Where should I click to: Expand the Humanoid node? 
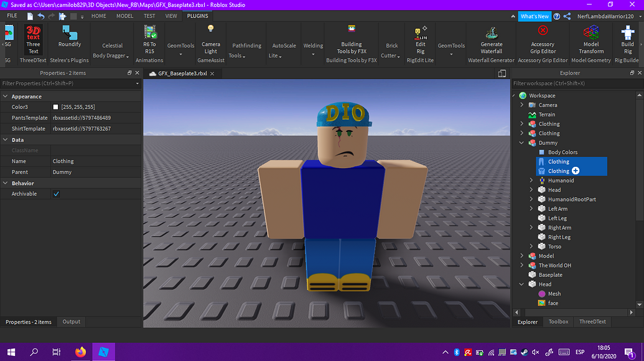[x=531, y=180]
